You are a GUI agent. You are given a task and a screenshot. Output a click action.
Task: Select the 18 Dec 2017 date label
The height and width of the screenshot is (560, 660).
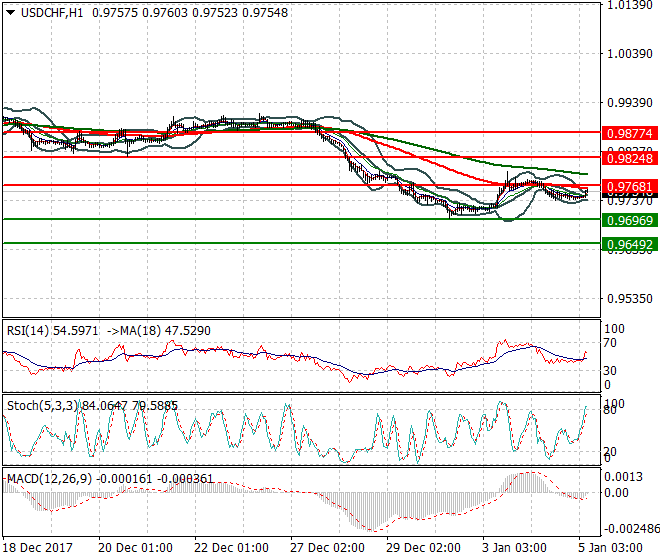tap(38, 548)
